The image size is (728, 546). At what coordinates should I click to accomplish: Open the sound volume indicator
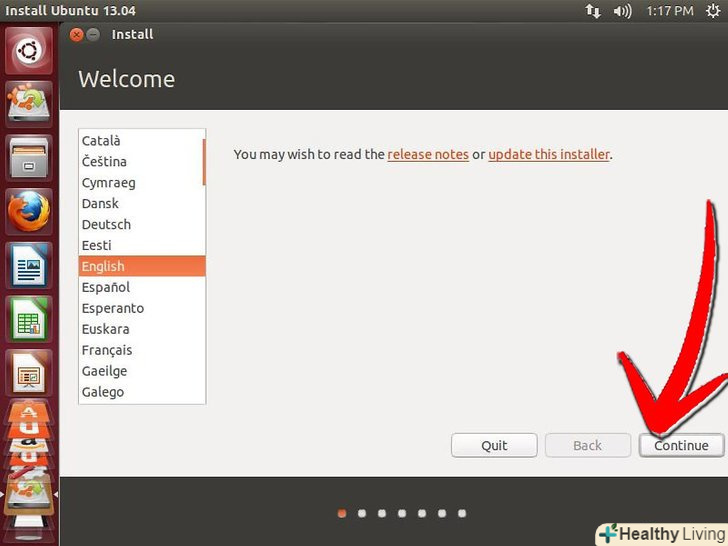622,11
